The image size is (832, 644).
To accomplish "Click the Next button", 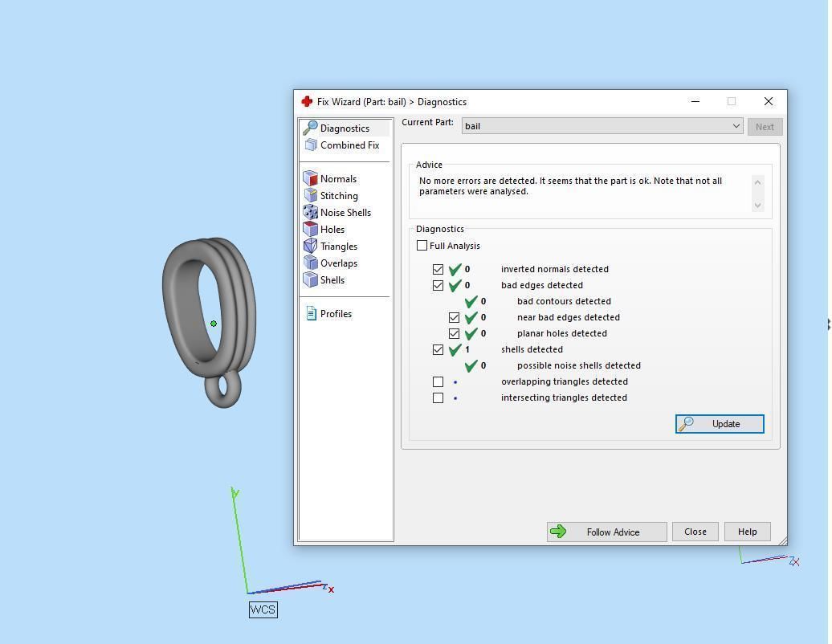I will [x=765, y=127].
